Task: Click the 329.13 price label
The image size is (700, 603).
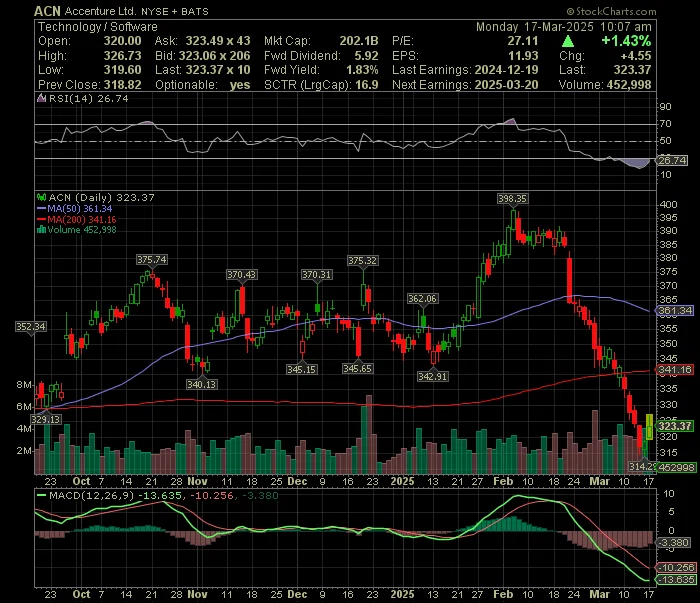Action: coord(46,420)
